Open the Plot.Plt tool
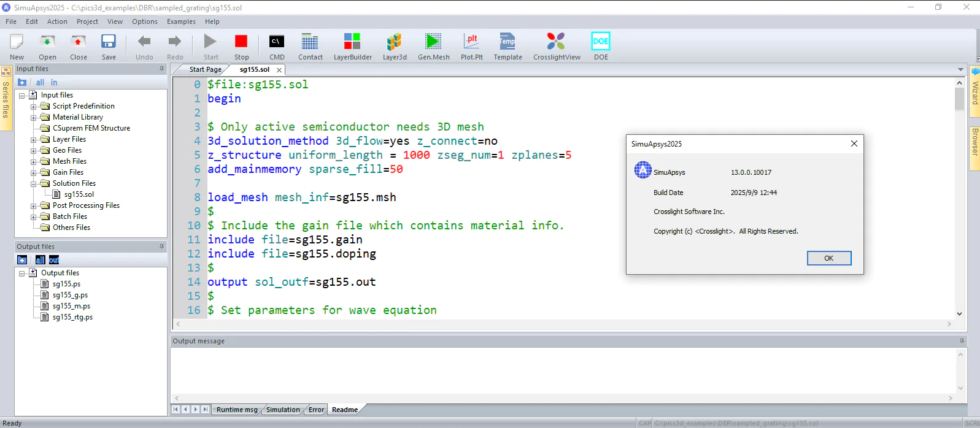Image resolution: width=980 pixels, height=428 pixels. click(x=471, y=42)
